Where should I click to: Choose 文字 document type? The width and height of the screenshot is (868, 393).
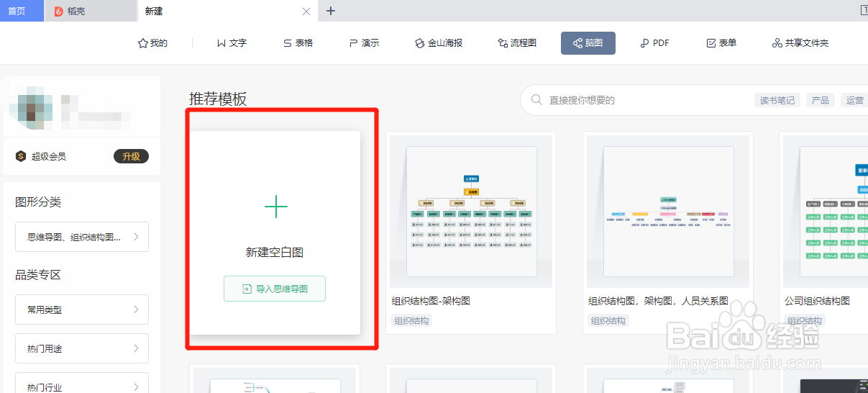tap(232, 43)
